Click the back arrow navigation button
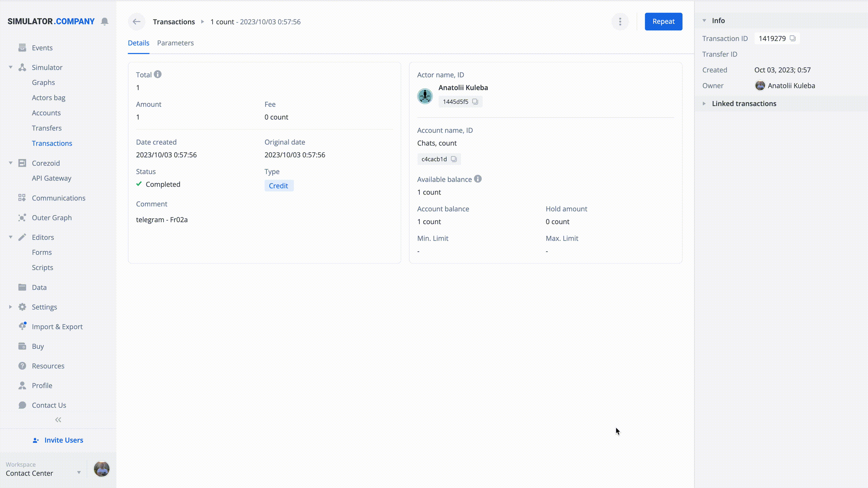The image size is (868, 488). pyautogui.click(x=137, y=21)
